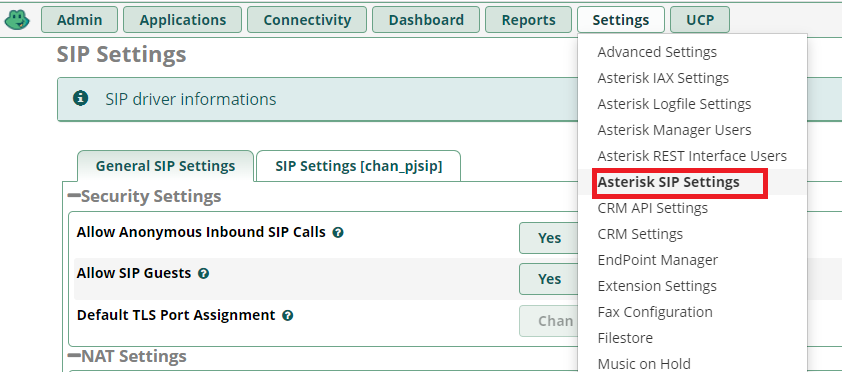The width and height of the screenshot is (842, 372).
Task: Open Advanced Settings menu entry
Action: coord(657,52)
